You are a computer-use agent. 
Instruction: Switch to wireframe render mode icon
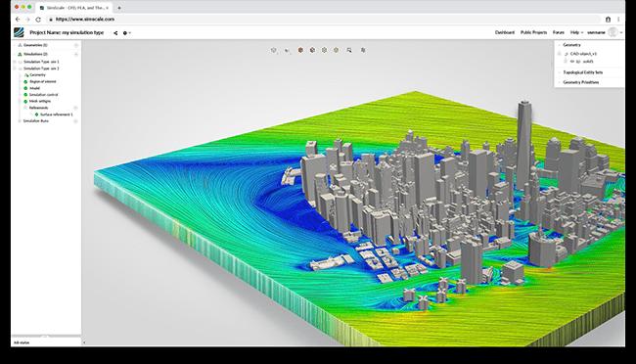(324, 50)
